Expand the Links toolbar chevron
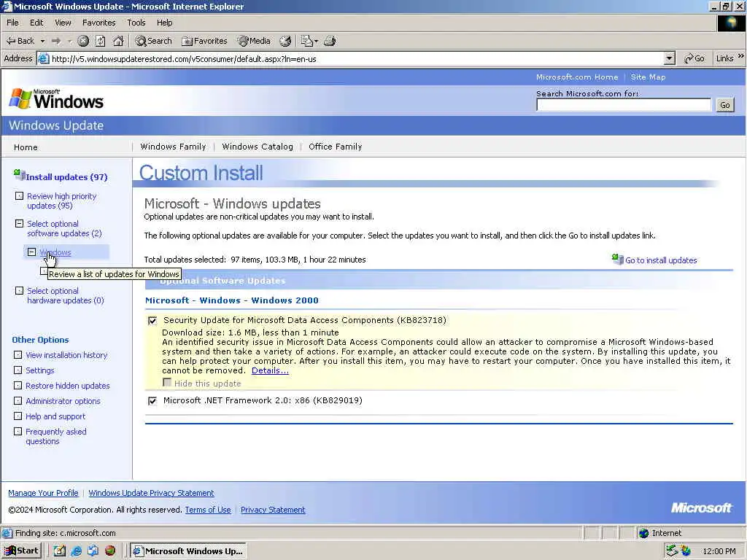This screenshot has height=560, width=747. point(741,56)
